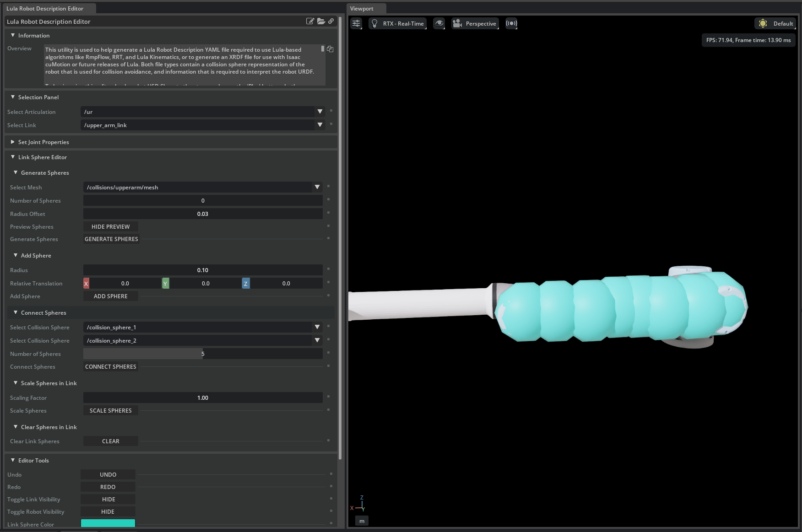Image resolution: width=802 pixels, height=532 pixels.
Task: Copy the Overview text with the copy icon
Action: (330, 49)
